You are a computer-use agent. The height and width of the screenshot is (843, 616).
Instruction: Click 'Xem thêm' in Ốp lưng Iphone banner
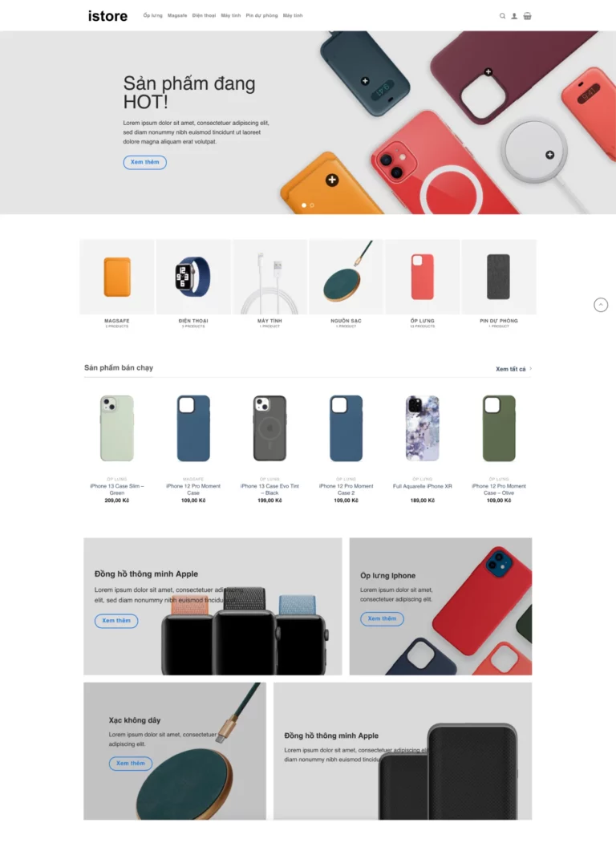click(x=382, y=618)
